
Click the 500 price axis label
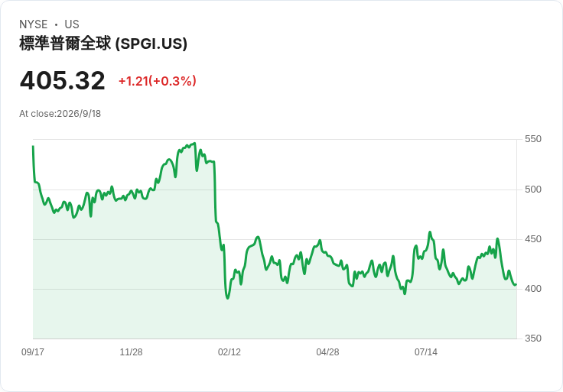tap(533, 190)
